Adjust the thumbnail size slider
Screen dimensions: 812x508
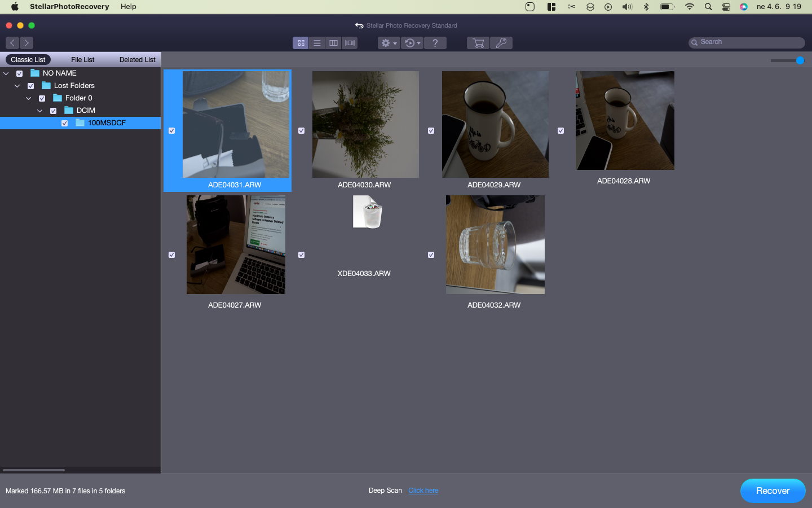800,60
